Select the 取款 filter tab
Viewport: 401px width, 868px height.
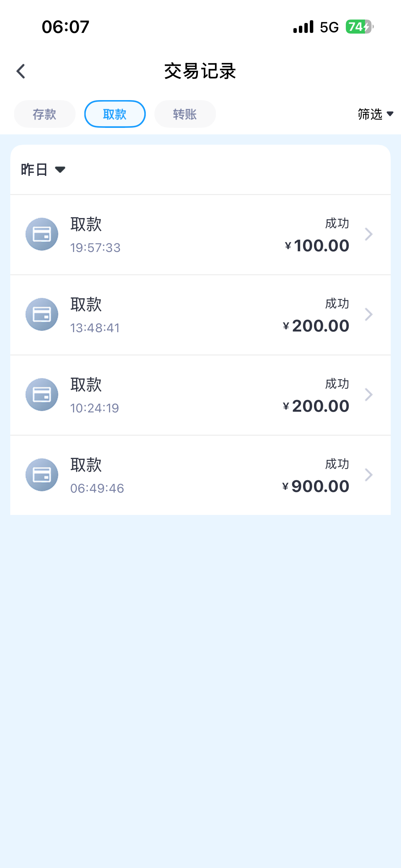pyautogui.click(x=115, y=114)
